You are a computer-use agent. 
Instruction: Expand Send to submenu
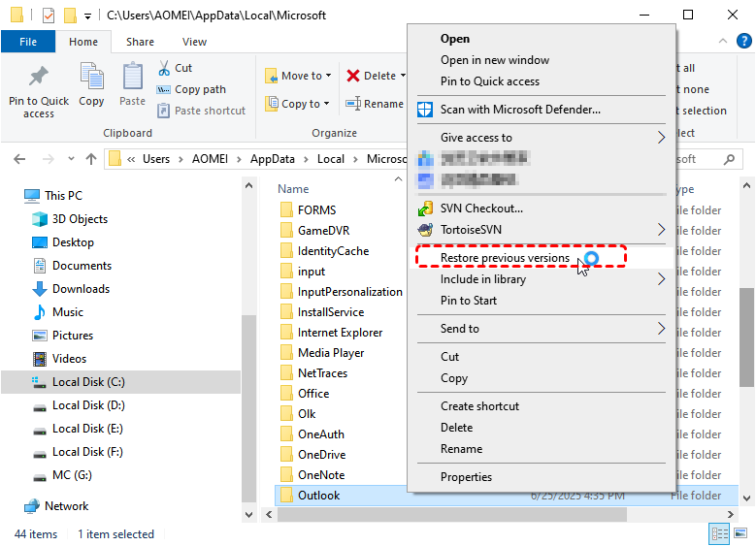point(661,329)
